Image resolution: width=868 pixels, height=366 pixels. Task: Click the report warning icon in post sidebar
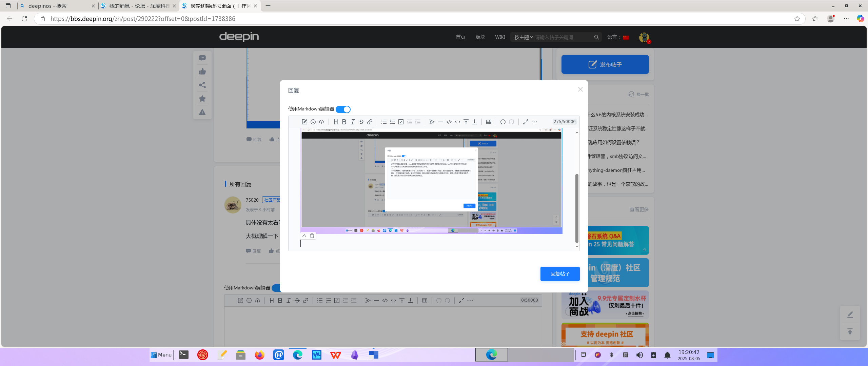point(202,112)
